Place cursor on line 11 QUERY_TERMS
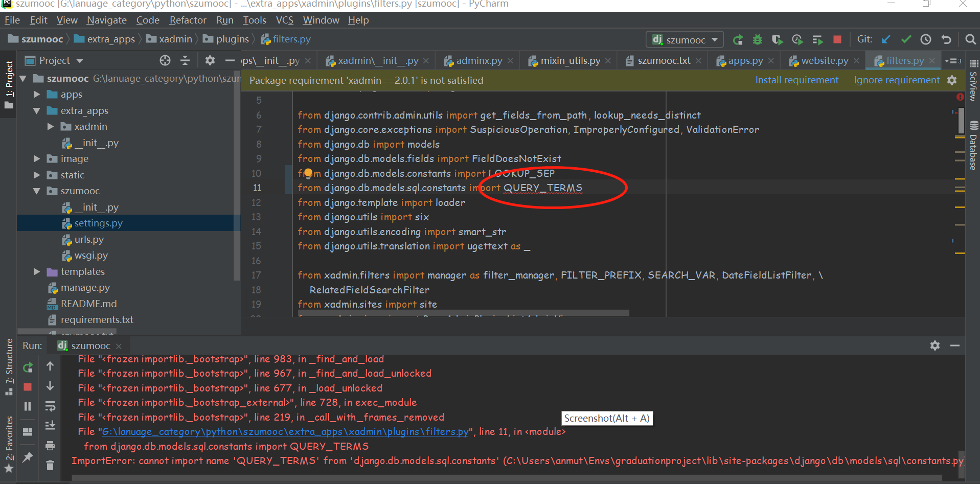Screen dimensions: 980x484 tap(542, 188)
